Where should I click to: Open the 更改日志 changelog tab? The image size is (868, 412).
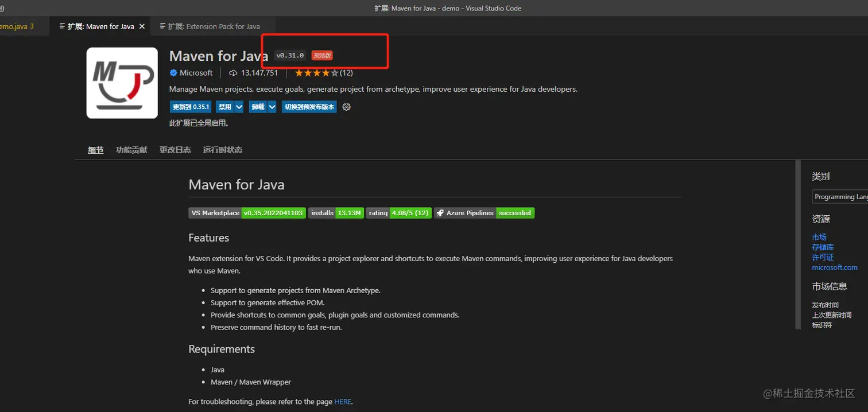[175, 150]
